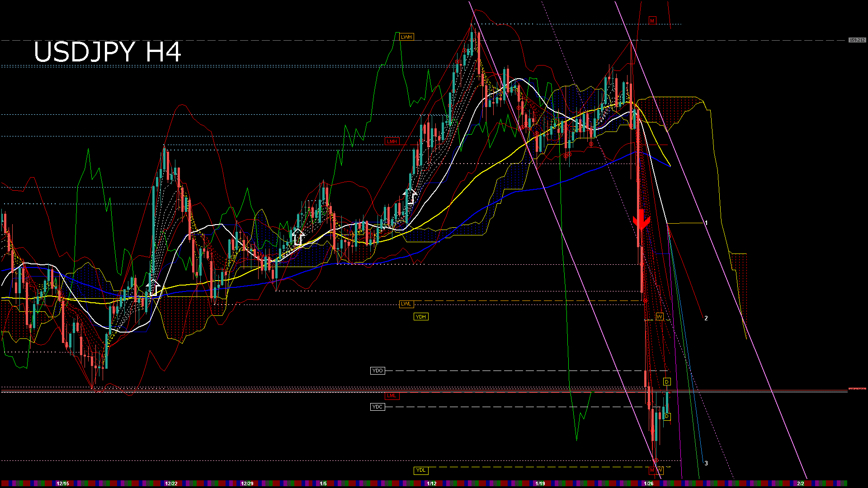Click the 159.212 price tag on right axis
The width and height of the screenshot is (868, 488).
[858, 40]
